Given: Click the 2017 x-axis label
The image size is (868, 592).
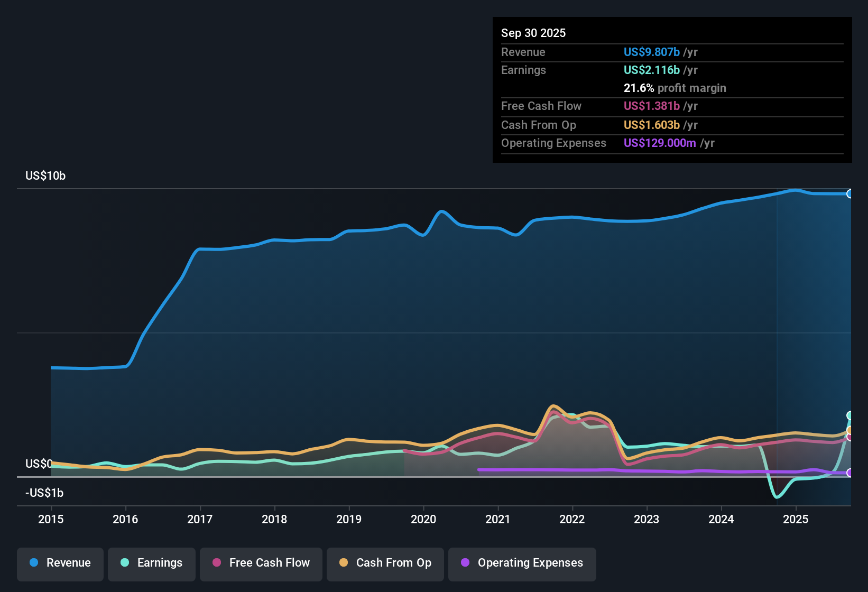Looking at the screenshot, I should click(200, 519).
